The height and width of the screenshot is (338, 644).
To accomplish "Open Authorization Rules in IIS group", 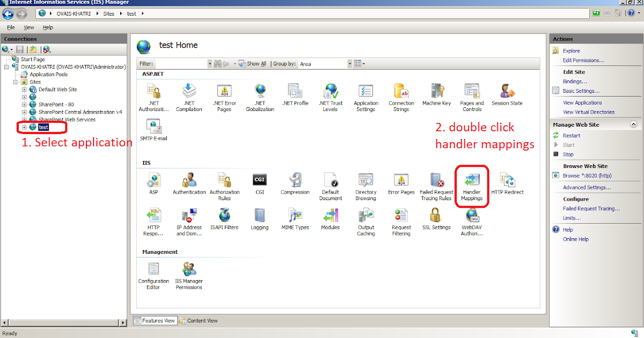I will (x=224, y=186).
